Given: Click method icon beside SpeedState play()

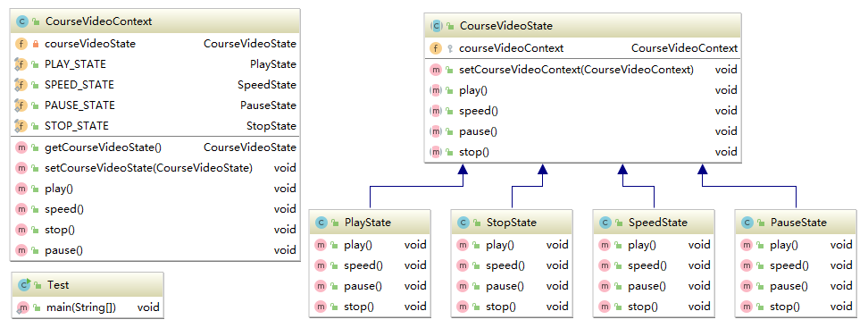Looking at the screenshot, I should point(605,245).
